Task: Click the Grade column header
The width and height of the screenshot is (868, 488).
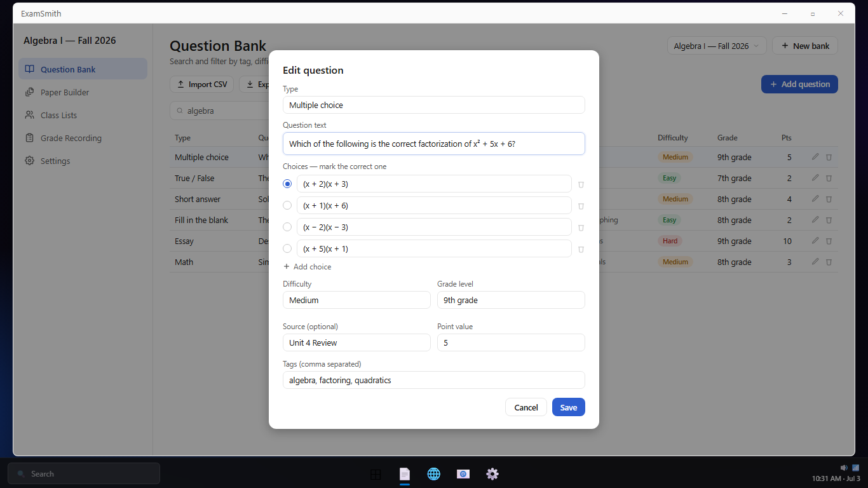Action: click(727, 138)
